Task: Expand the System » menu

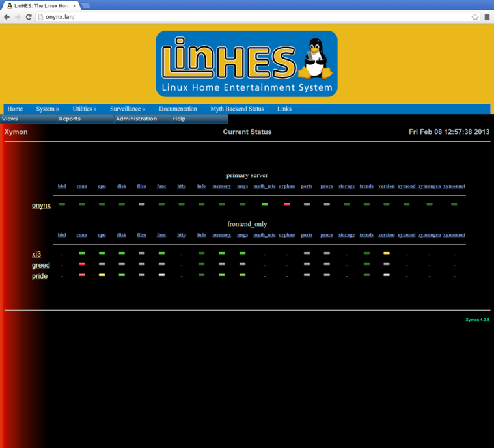Action: click(48, 109)
